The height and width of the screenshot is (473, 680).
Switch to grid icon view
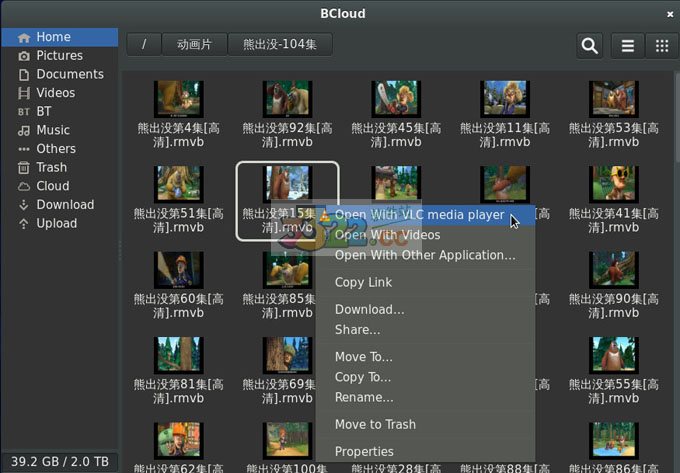[x=662, y=45]
